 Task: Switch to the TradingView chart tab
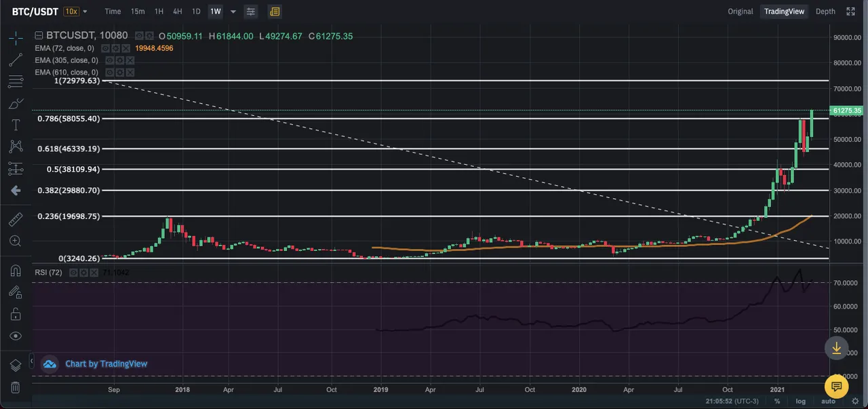point(784,12)
